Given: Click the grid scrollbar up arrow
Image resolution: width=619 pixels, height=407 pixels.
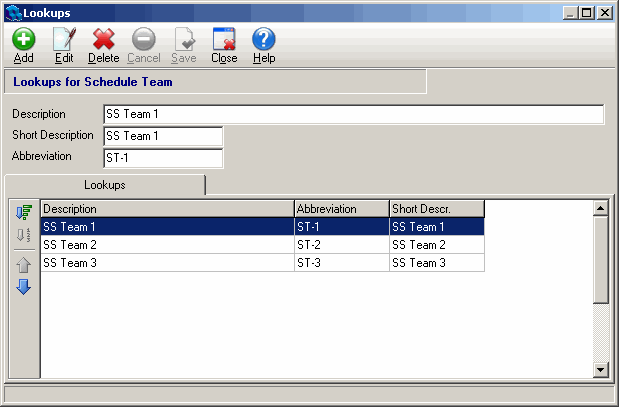Looking at the screenshot, I should (x=600, y=208).
